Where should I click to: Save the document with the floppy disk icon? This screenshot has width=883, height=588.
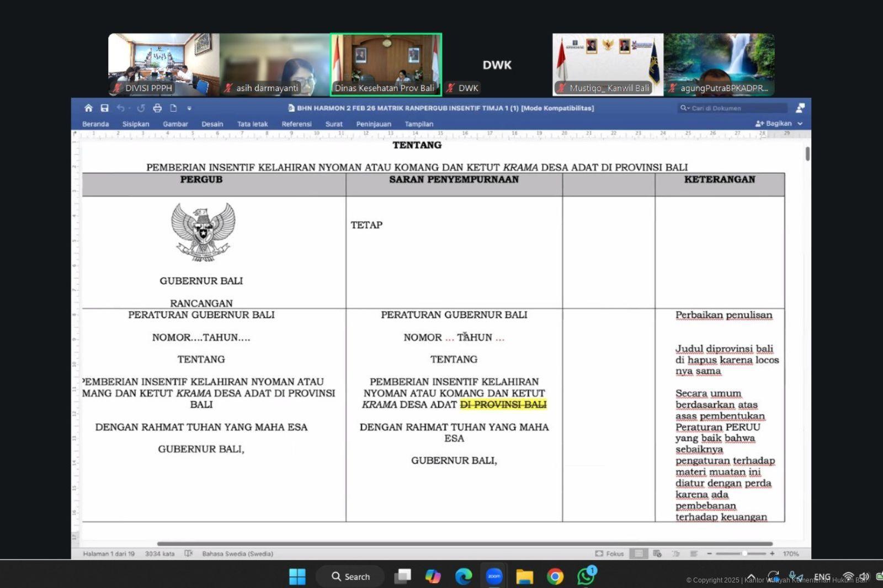click(x=104, y=108)
